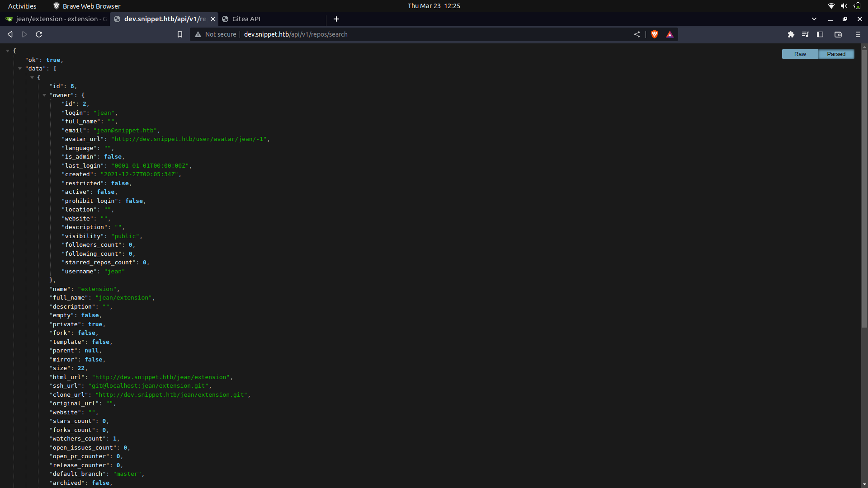Open the browser Extensions puzzle icon
Viewport: 868px width, 488px height.
coord(792,34)
